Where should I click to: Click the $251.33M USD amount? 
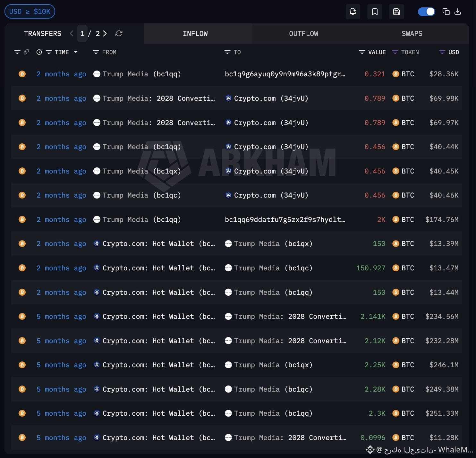(x=442, y=413)
